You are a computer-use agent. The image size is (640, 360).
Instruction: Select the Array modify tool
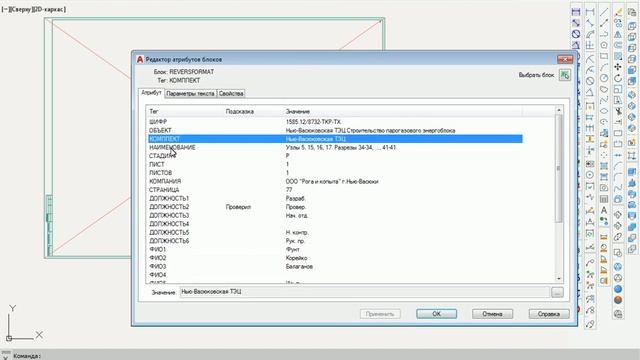(x=618, y=57)
